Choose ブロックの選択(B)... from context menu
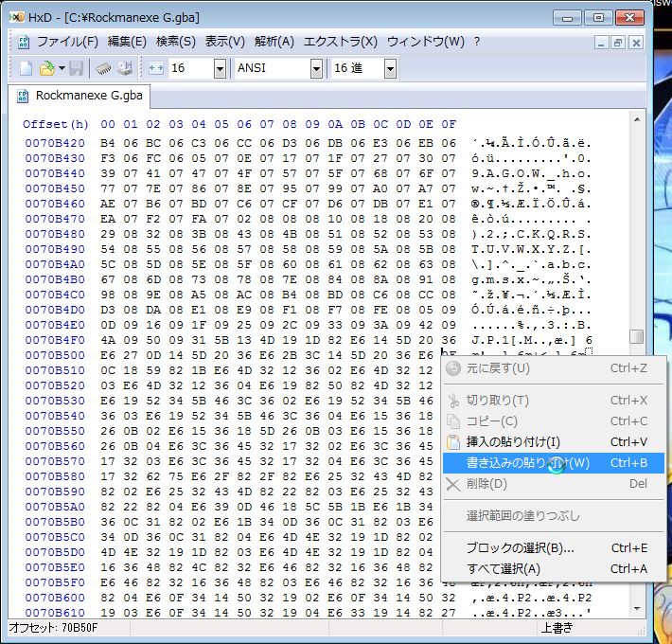672x644 pixels. (x=554, y=548)
